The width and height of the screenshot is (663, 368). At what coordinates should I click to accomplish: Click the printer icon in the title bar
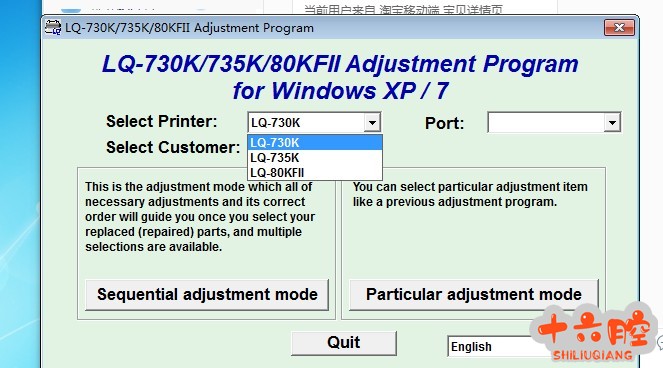point(53,27)
